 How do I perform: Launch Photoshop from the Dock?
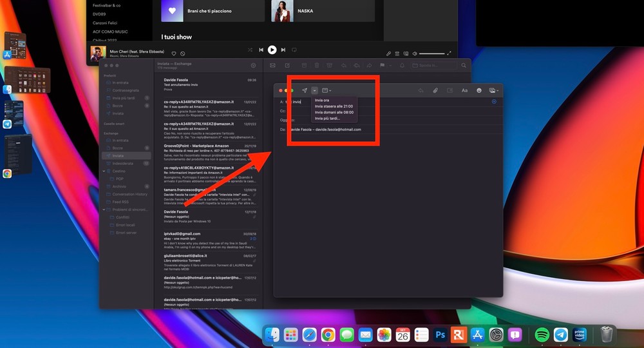[440, 334]
